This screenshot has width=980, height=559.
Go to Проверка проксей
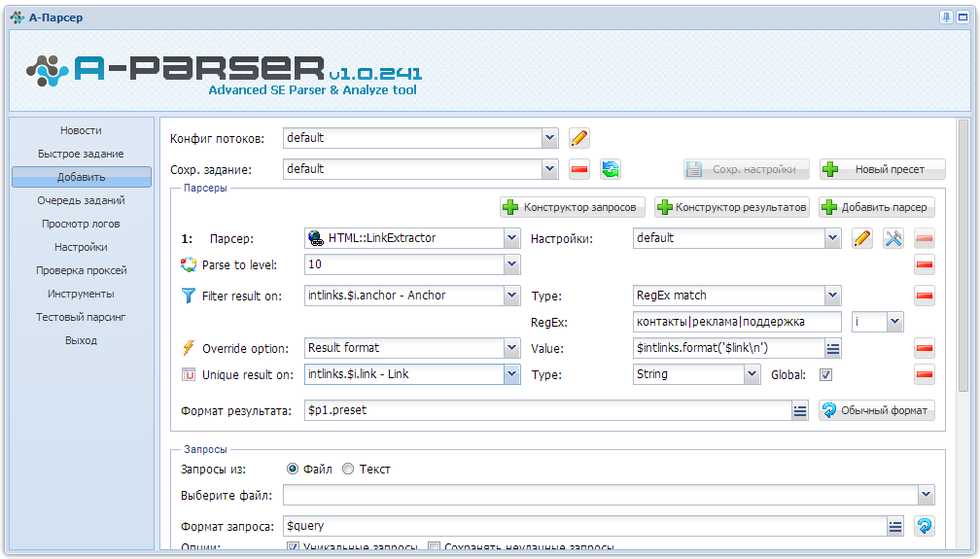point(81,270)
